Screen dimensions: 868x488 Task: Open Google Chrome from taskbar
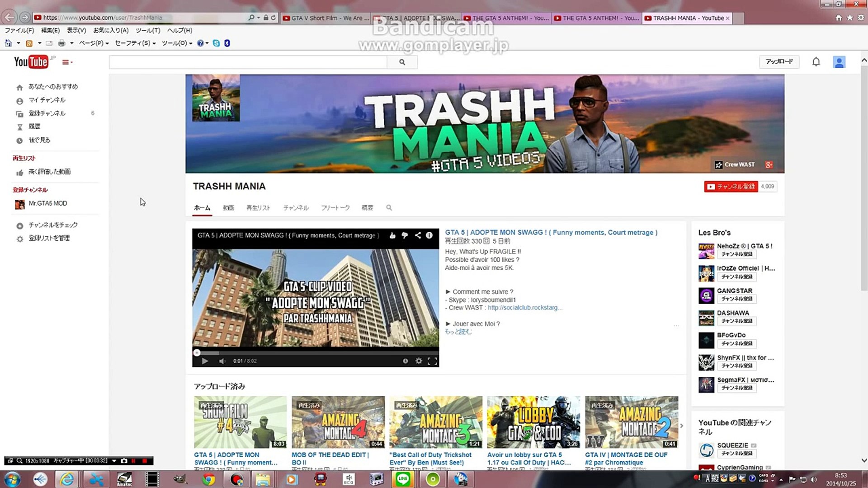pos(208,479)
